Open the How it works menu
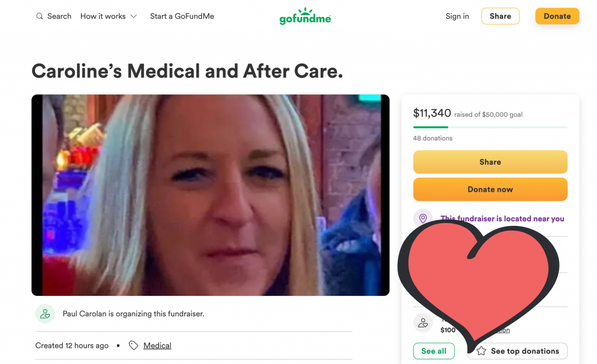Image resolution: width=597 pixels, height=364 pixels. click(x=108, y=16)
